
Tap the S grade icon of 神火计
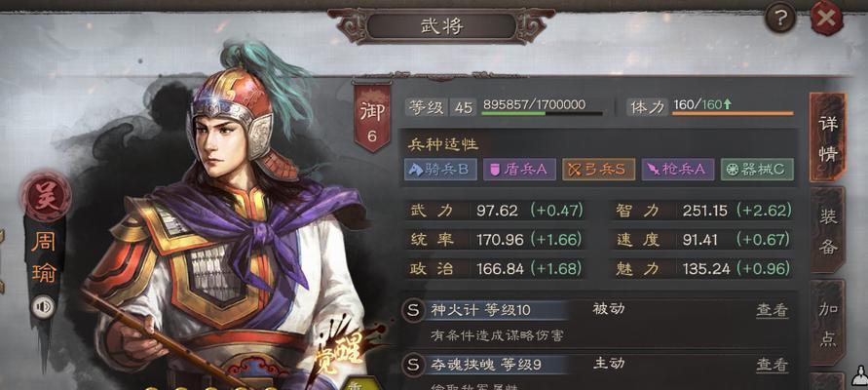click(412, 310)
